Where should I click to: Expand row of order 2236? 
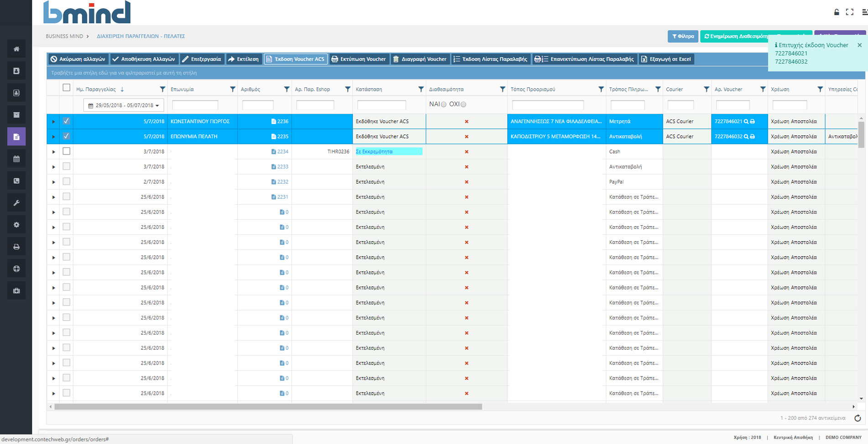[53, 122]
